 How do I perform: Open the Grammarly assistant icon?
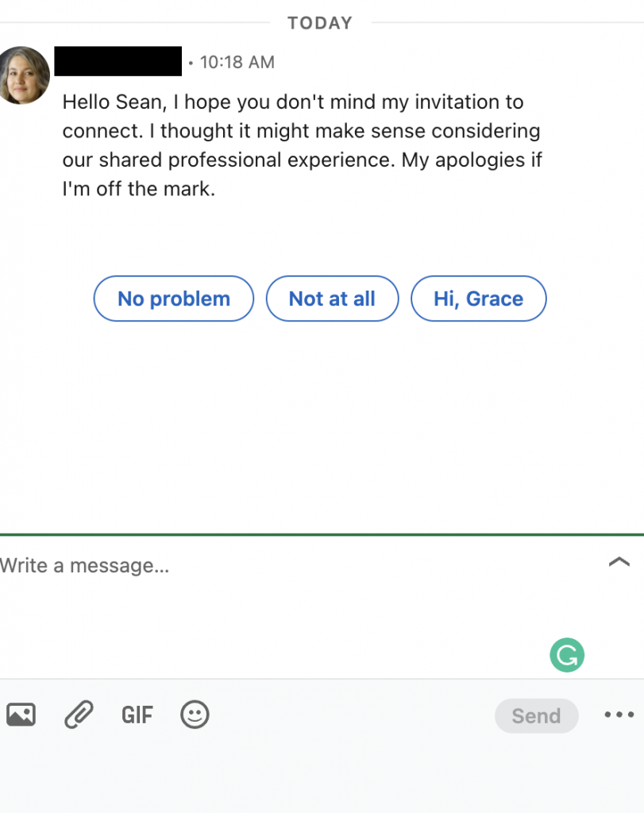point(567,655)
